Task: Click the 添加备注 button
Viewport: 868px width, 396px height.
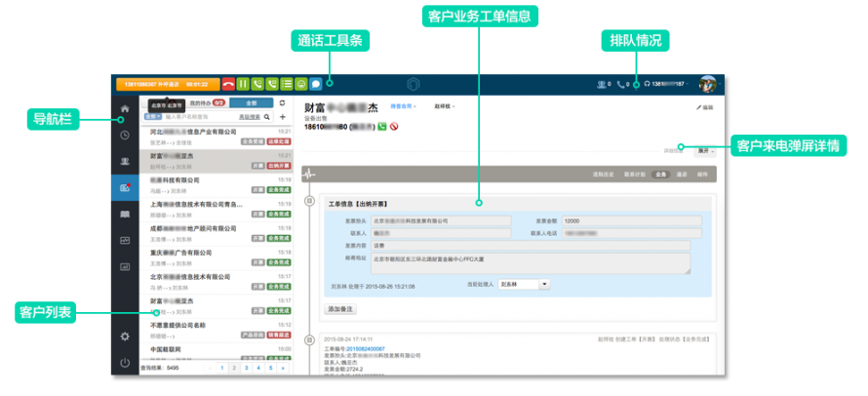Action: point(340,309)
